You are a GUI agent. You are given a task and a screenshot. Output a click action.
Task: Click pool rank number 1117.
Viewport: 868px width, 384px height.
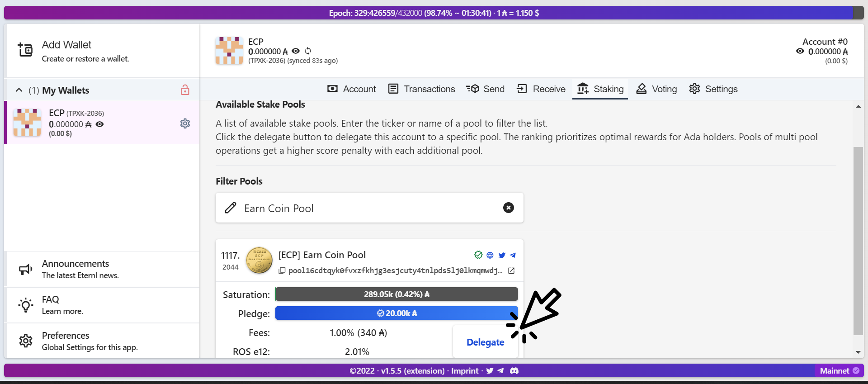click(x=230, y=256)
